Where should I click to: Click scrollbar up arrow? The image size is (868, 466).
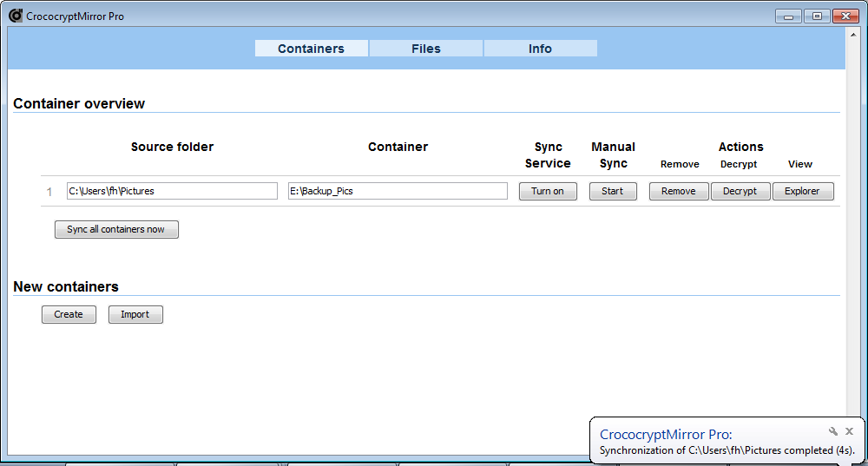pyautogui.click(x=853, y=35)
